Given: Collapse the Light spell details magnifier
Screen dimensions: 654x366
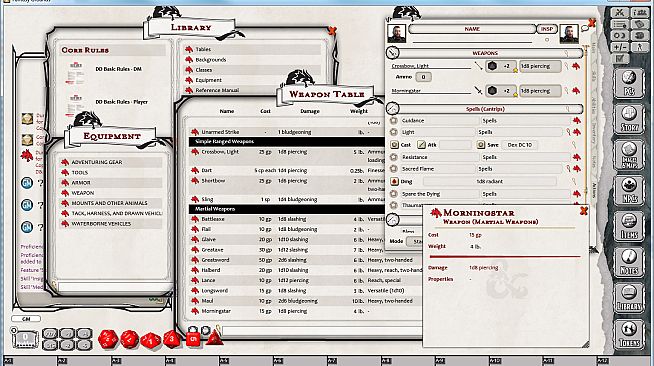Looking at the screenshot, I should pos(568,132).
